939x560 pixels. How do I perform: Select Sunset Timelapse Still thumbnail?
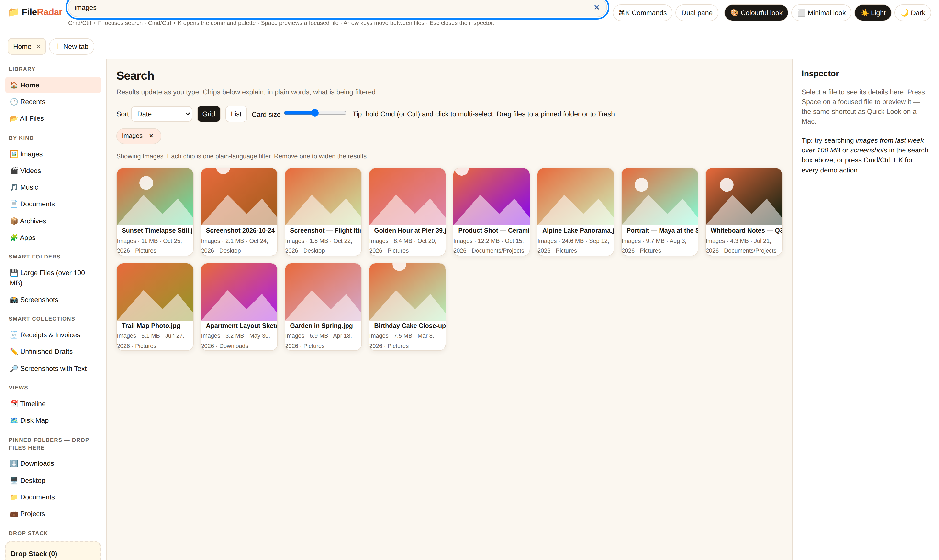[155, 197]
